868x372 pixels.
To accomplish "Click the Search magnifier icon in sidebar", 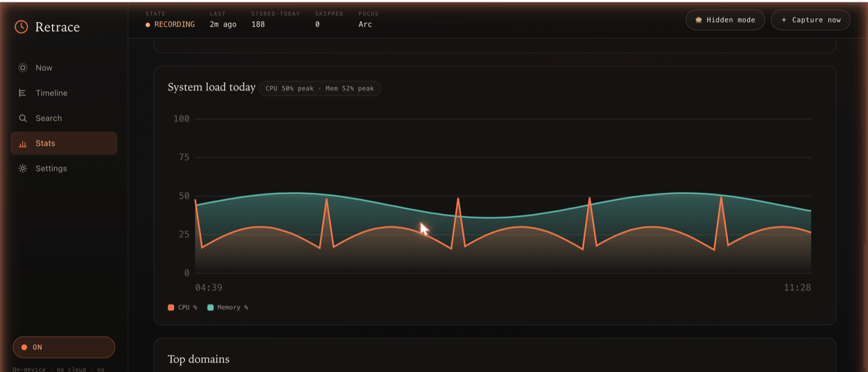I will coord(23,118).
